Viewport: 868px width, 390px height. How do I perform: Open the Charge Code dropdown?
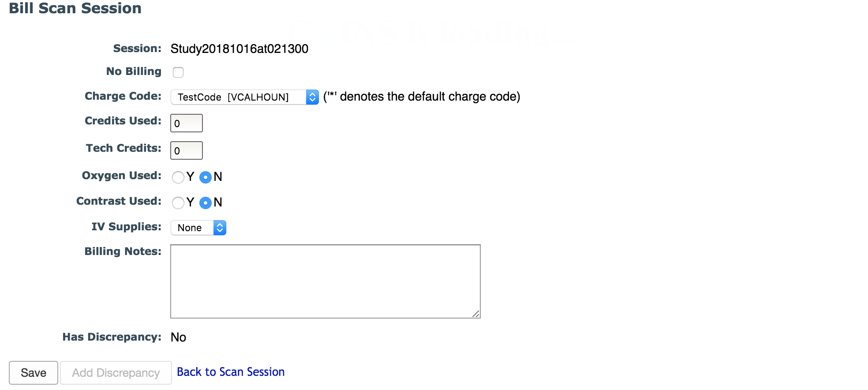click(244, 97)
